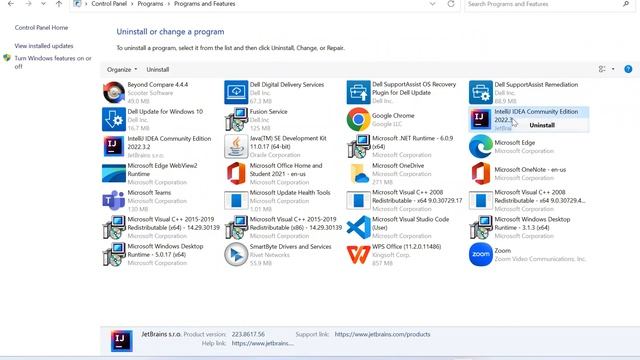Select the WPS Office icon
Screen dimensions: 640x360
click(x=358, y=254)
